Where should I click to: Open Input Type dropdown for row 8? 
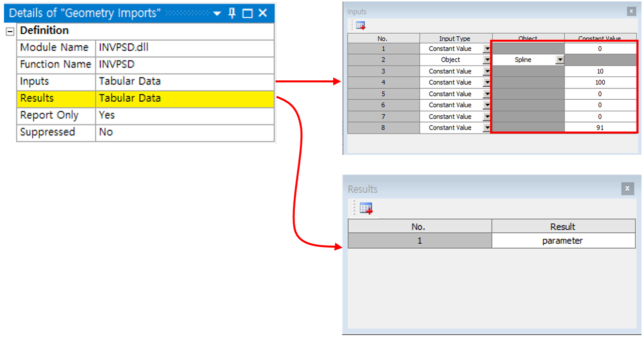(487, 128)
